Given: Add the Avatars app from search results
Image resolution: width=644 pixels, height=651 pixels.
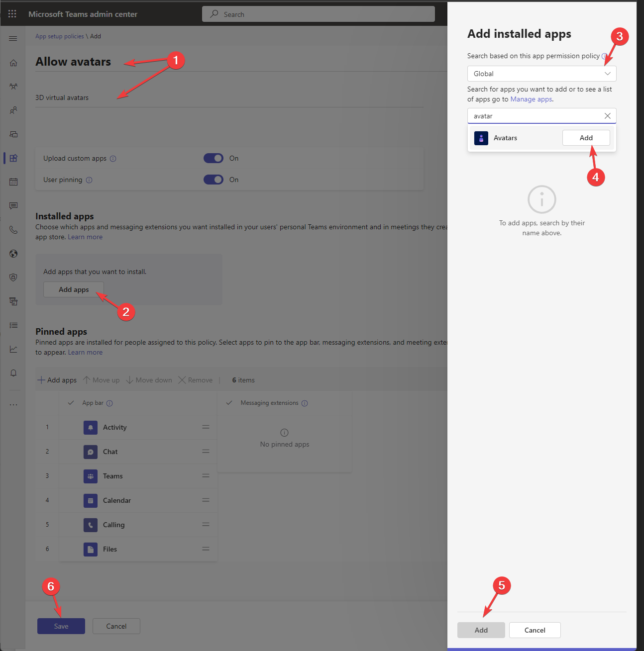Looking at the screenshot, I should click(586, 138).
